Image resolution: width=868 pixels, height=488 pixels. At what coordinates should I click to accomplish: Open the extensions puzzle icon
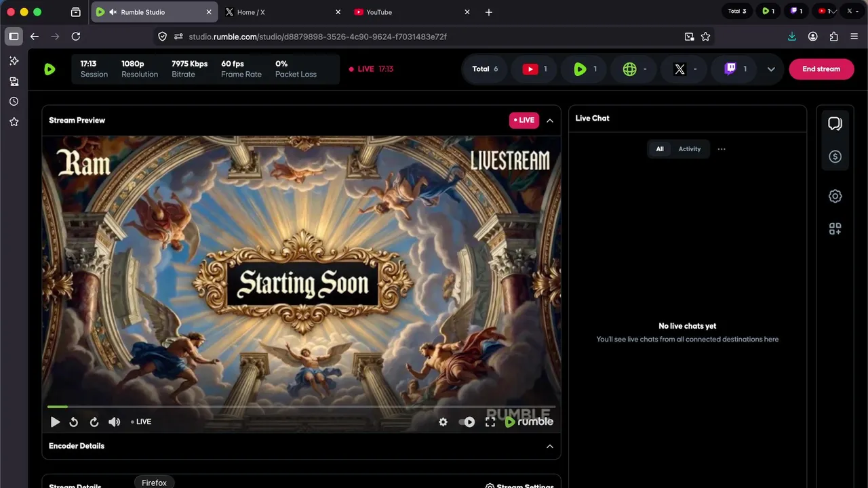834,37
